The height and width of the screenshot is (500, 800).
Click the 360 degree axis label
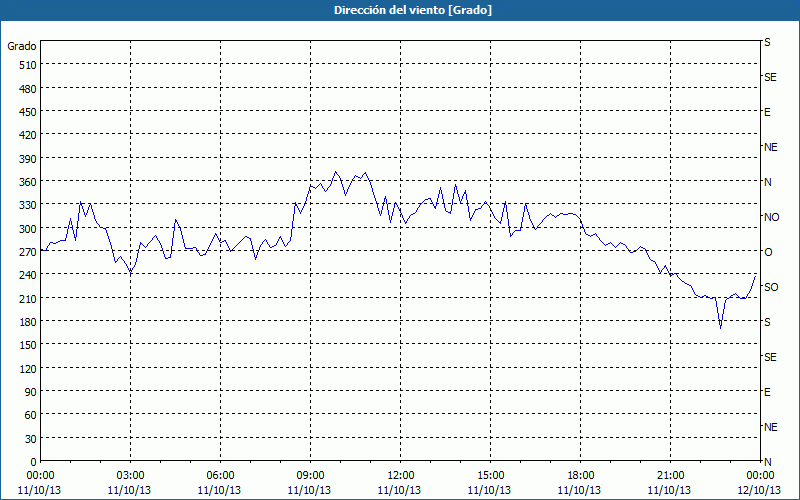pyautogui.click(x=29, y=182)
